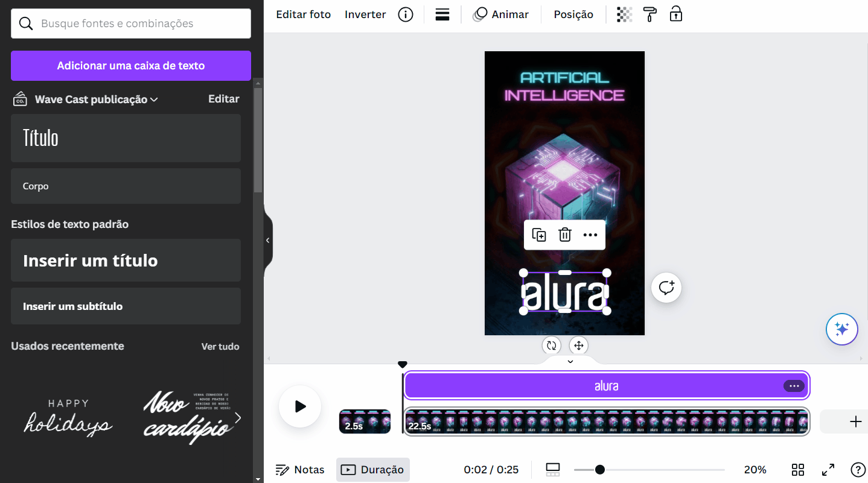
Task: Hide the side panel with arrow
Action: 267,240
